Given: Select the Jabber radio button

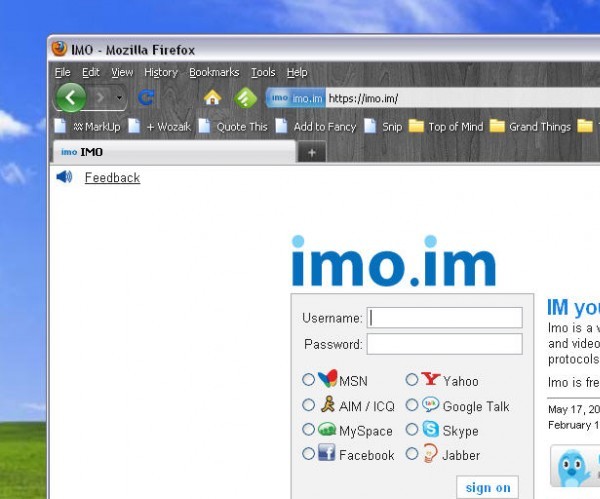Looking at the screenshot, I should tap(412, 454).
